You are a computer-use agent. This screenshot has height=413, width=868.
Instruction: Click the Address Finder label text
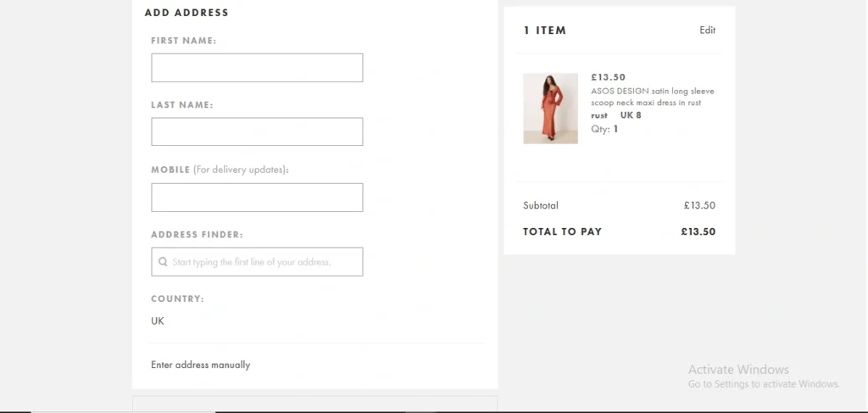(197, 234)
